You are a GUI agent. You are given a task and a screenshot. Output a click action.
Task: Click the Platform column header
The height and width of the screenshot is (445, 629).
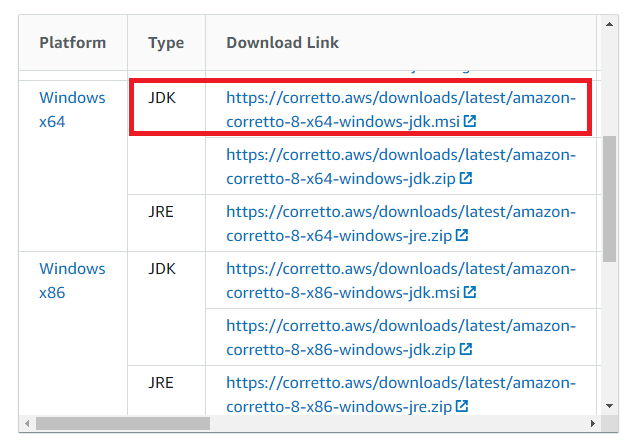(x=73, y=43)
